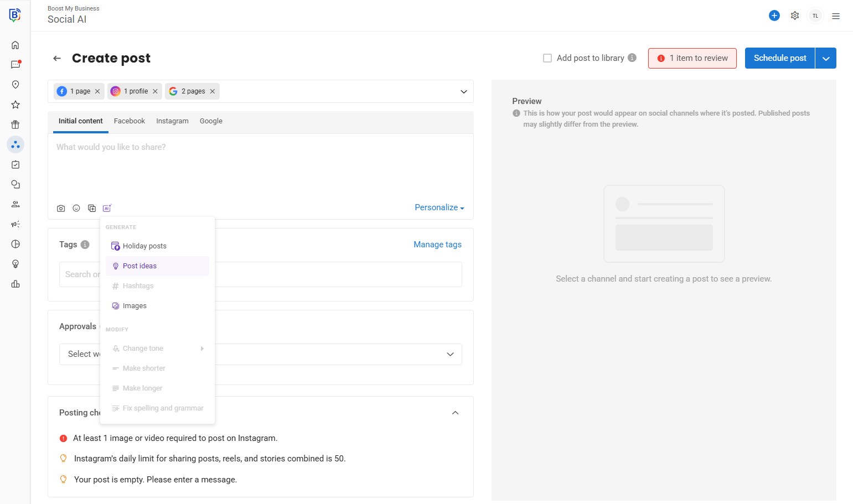Click the blue plus icon in header
This screenshot has height=504, width=853.
click(774, 16)
